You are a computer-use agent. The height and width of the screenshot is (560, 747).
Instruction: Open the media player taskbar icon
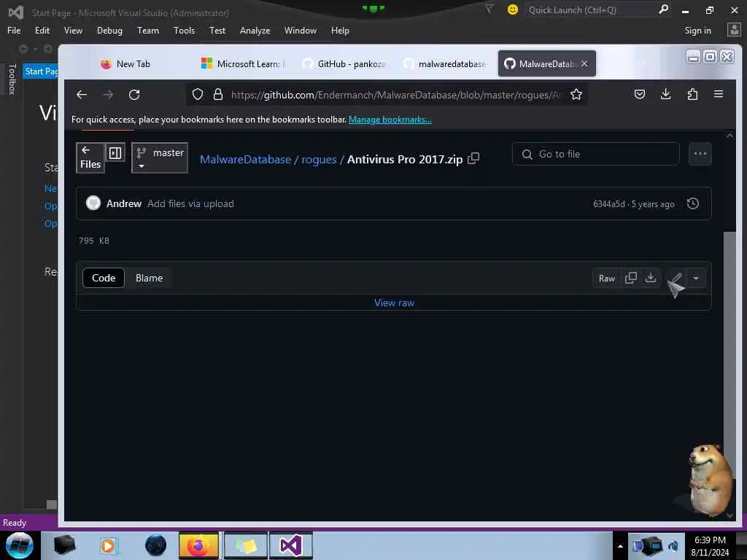coord(108,545)
